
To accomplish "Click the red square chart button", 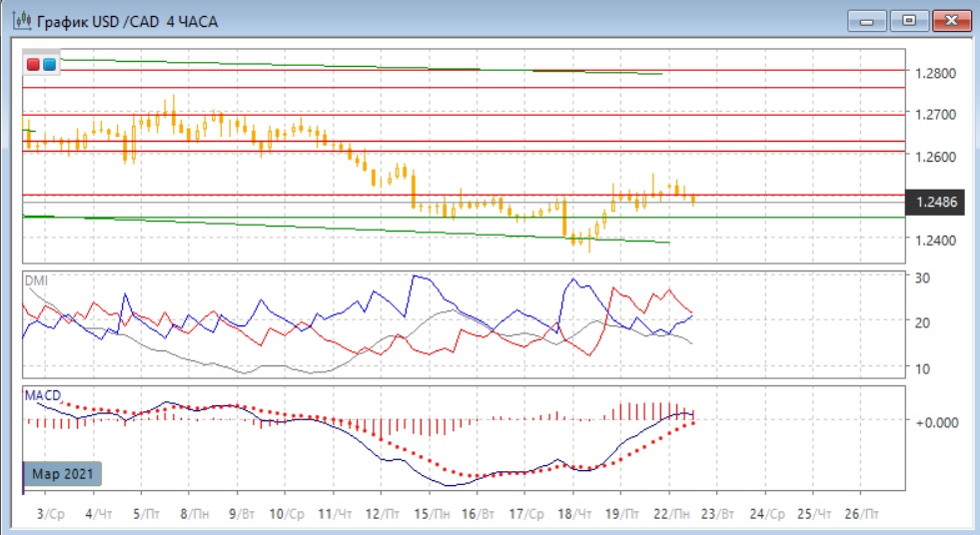I will pos(34,65).
